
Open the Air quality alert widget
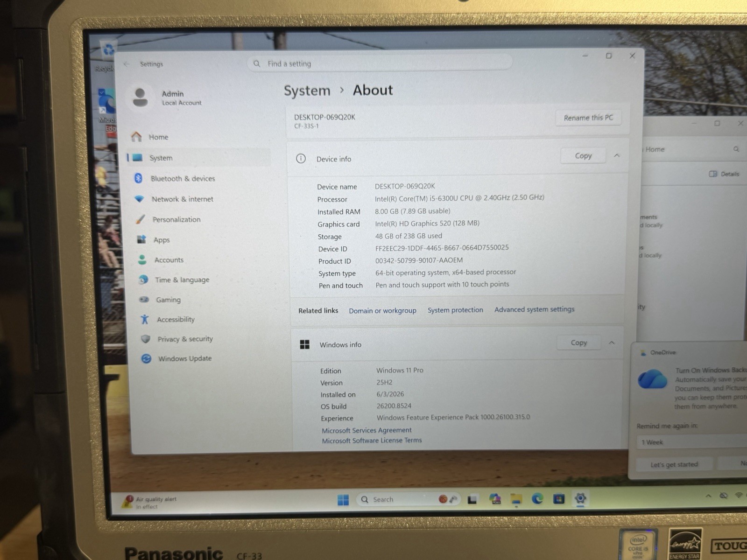point(150,502)
